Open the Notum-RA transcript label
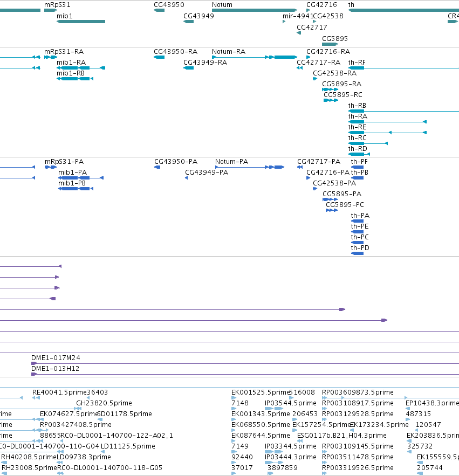The width and height of the screenshot is (459, 476). point(229,52)
